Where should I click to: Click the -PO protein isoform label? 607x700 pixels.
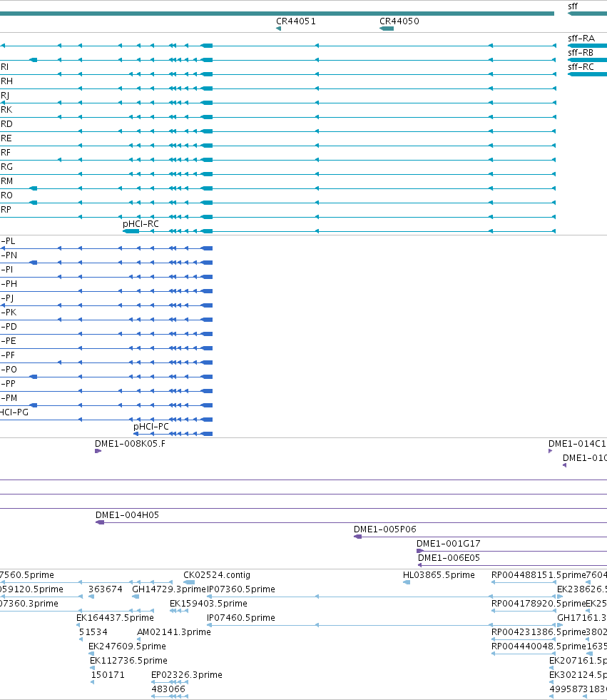(x=9, y=370)
